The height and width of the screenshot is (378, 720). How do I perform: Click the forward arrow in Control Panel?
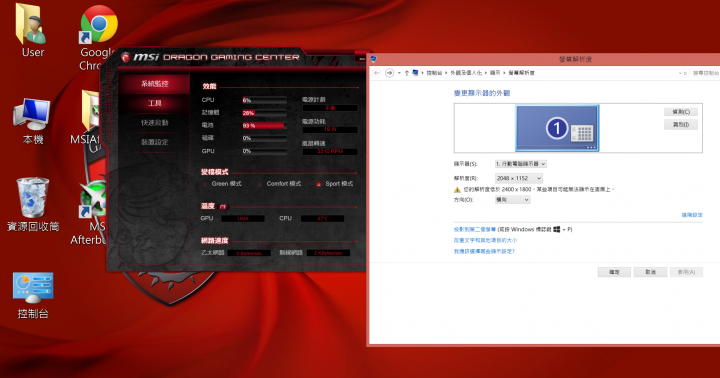(389, 73)
